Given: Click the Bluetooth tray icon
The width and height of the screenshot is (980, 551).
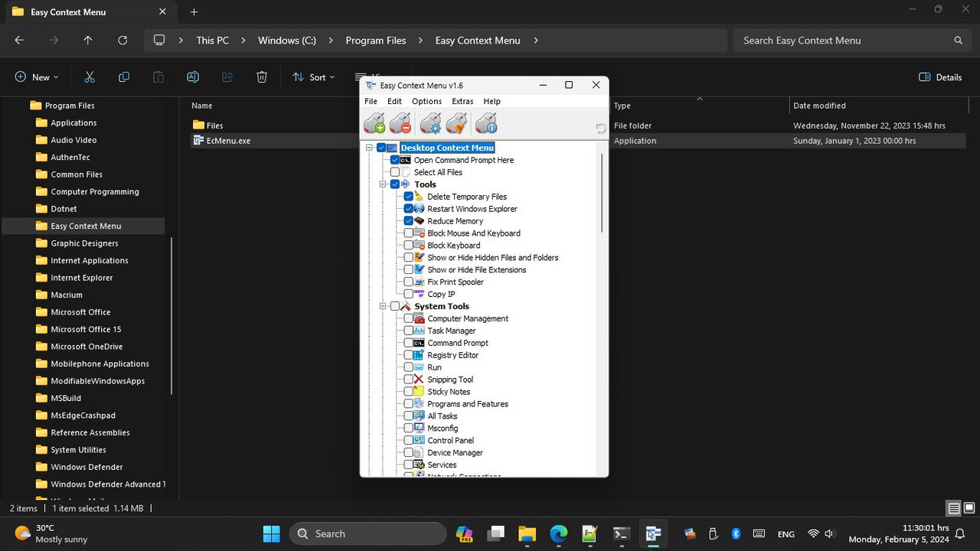Looking at the screenshot, I should (x=736, y=533).
